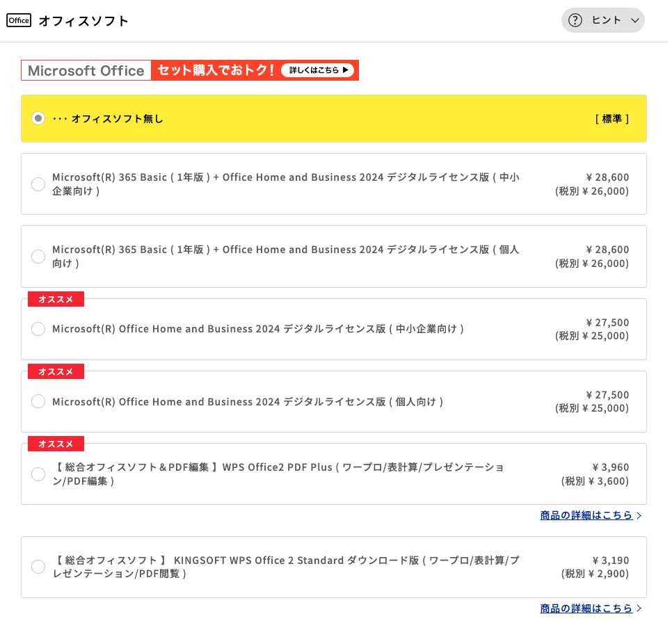Click オススメ badge on Office 2024 中小企業向け

[56, 299]
